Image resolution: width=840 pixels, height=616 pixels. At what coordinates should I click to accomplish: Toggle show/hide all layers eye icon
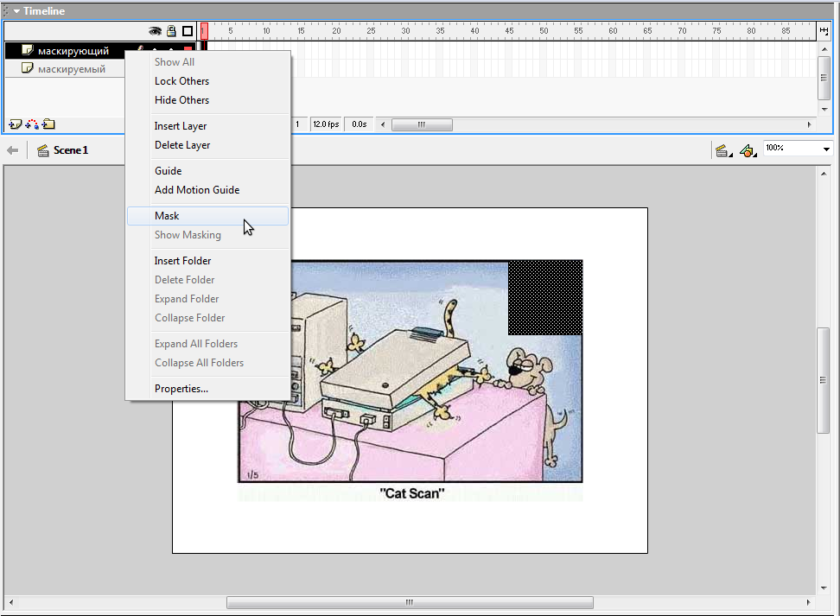pos(155,31)
